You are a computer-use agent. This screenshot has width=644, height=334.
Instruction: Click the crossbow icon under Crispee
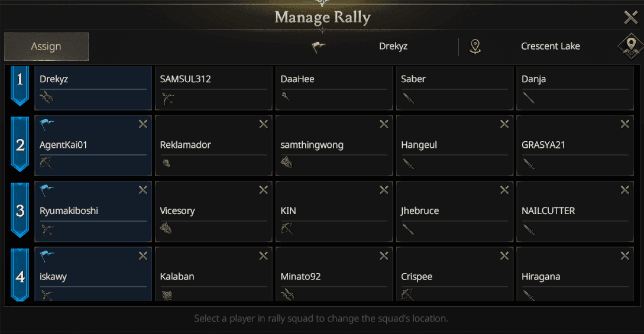[407, 294]
